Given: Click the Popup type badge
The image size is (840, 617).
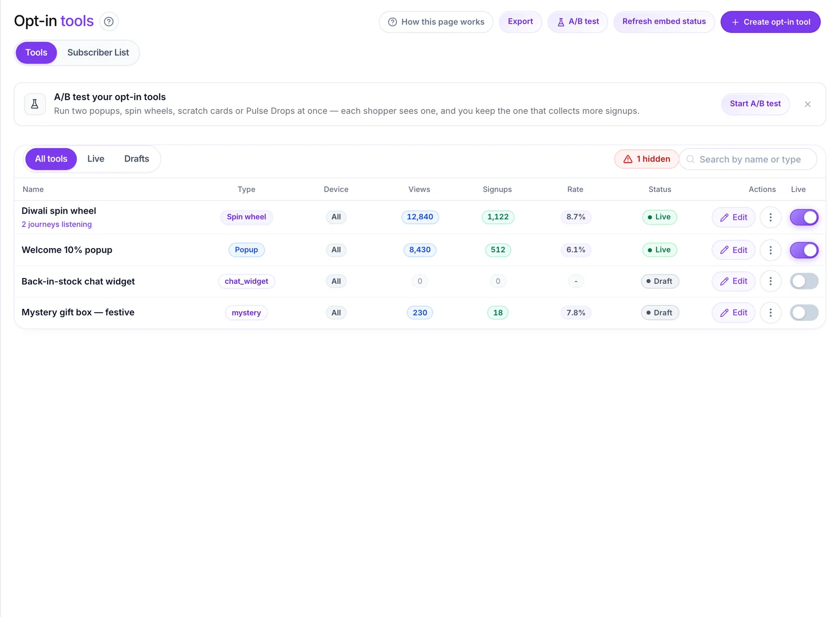Looking at the screenshot, I should click(246, 250).
